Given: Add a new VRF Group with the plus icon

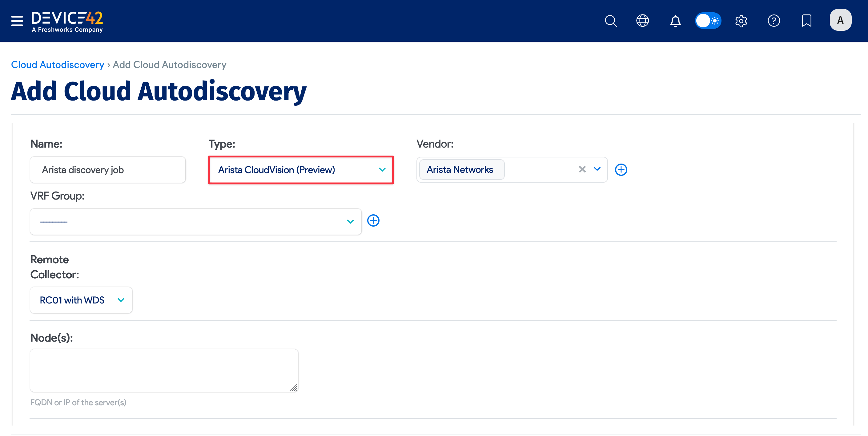Looking at the screenshot, I should [x=373, y=220].
